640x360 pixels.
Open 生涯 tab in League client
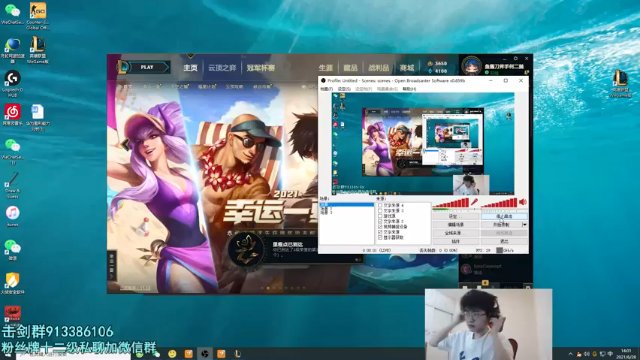[326, 68]
